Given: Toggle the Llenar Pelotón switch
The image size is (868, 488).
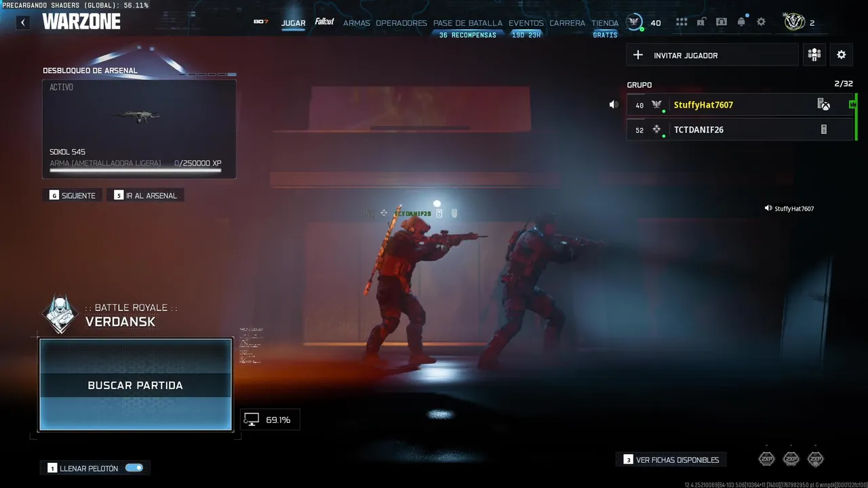Looking at the screenshot, I should (134, 468).
